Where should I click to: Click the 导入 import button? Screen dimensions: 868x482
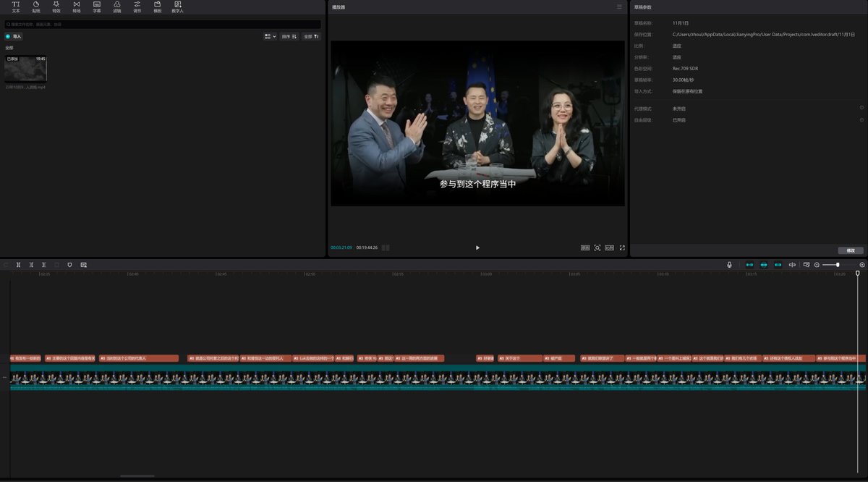pyautogui.click(x=14, y=36)
